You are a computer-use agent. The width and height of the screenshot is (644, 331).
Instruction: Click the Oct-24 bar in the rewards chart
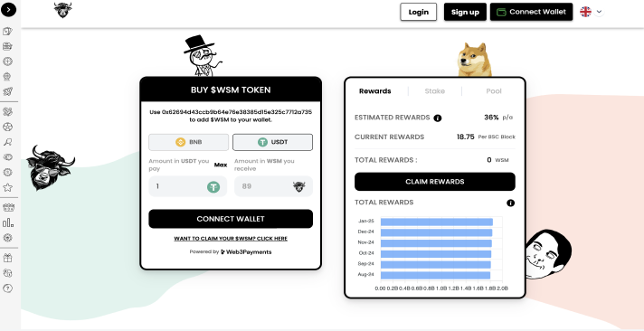(436, 254)
